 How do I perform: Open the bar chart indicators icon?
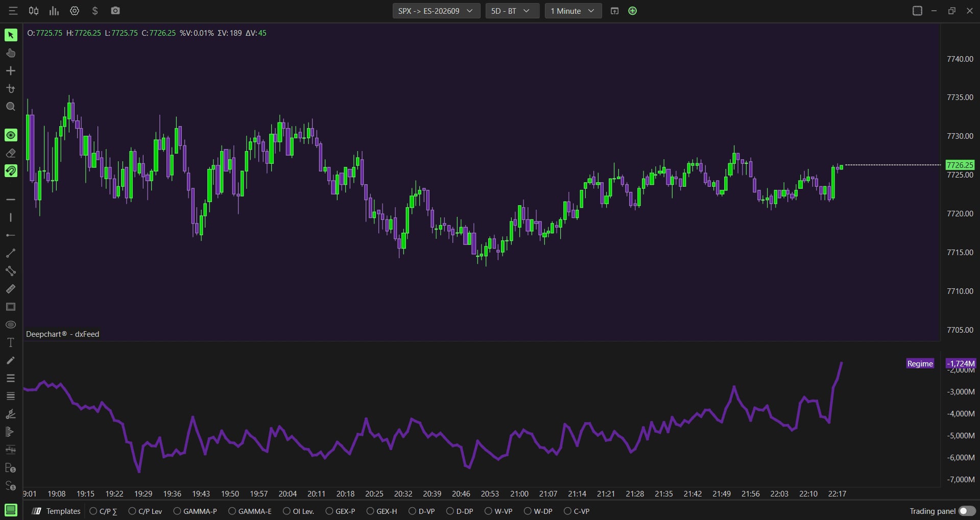tap(54, 11)
